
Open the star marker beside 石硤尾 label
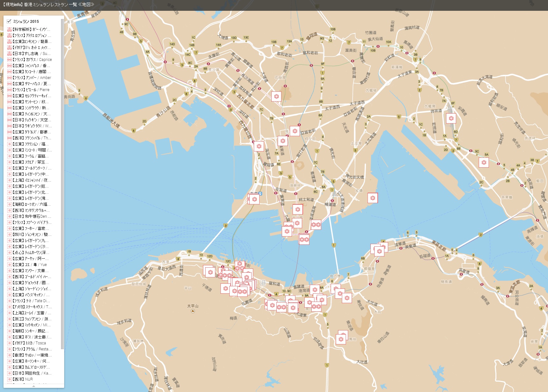[x=276, y=96]
